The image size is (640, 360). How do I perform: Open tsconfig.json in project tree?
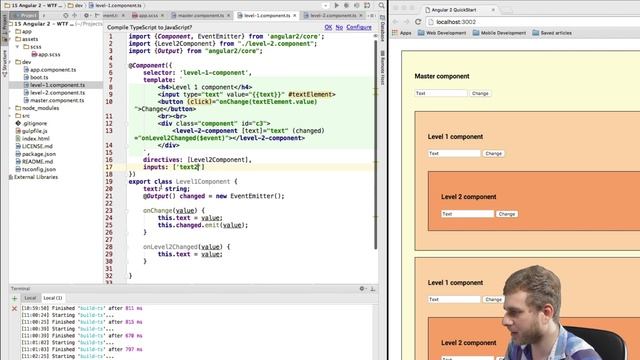click(36, 169)
